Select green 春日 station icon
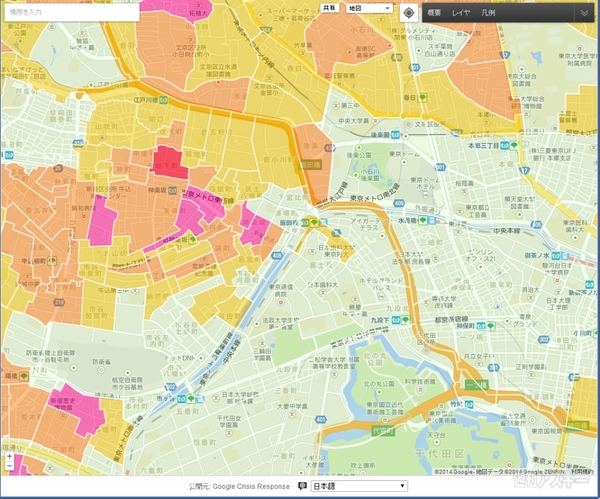The width and height of the screenshot is (600, 499). 422,98
